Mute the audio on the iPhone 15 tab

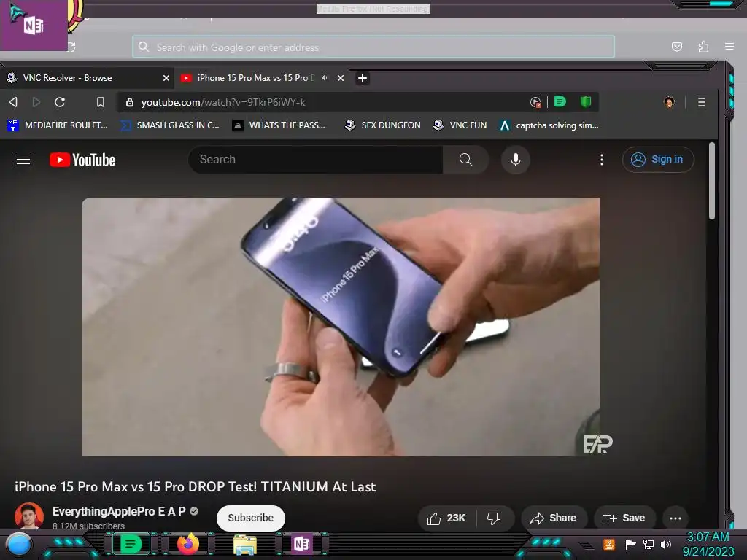pyautogui.click(x=325, y=77)
